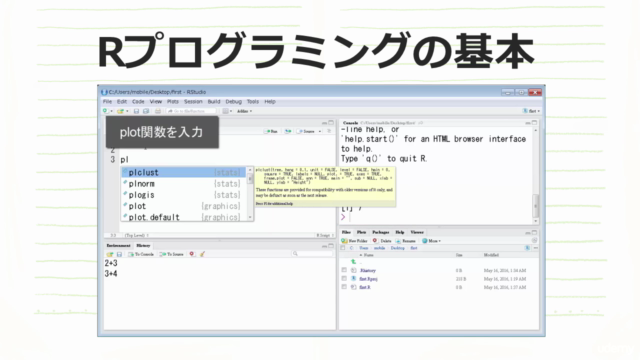The image size is (640, 360).
Task: Maximize the Console pane
Action: point(535,123)
